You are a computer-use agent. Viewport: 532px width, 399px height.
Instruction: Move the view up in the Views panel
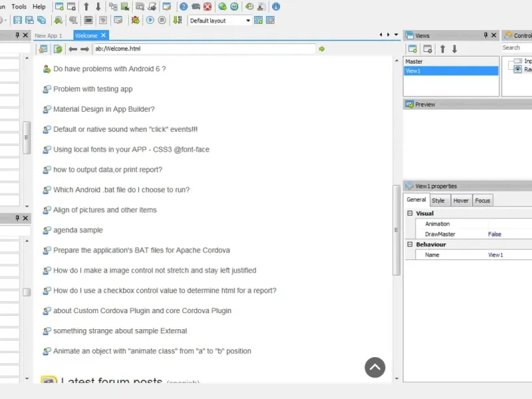442,49
